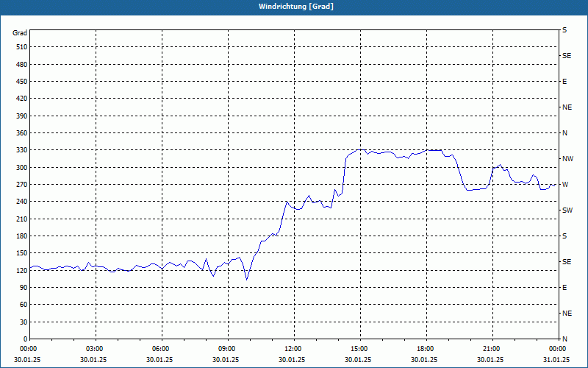Click the 03:00 time label

coord(93,349)
